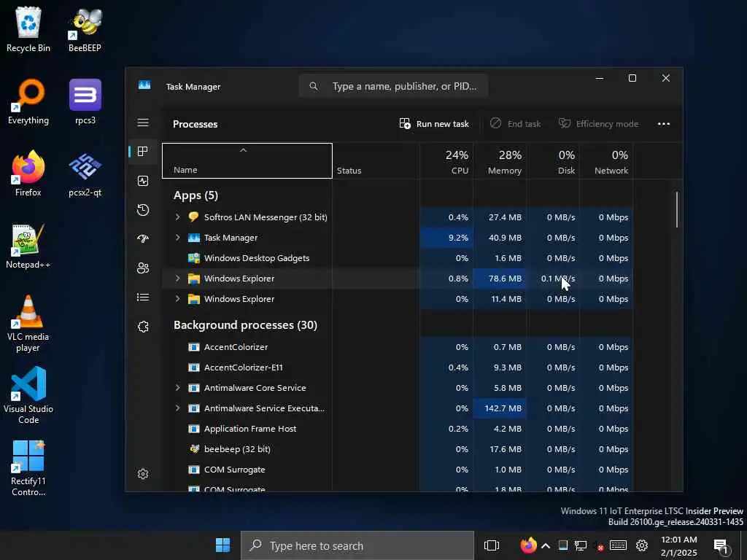Sort processes by the Status column

click(x=376, y=161)
